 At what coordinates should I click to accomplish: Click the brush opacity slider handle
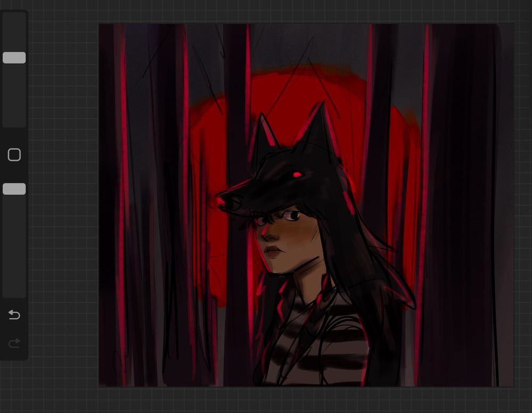(x=14, y=189)
